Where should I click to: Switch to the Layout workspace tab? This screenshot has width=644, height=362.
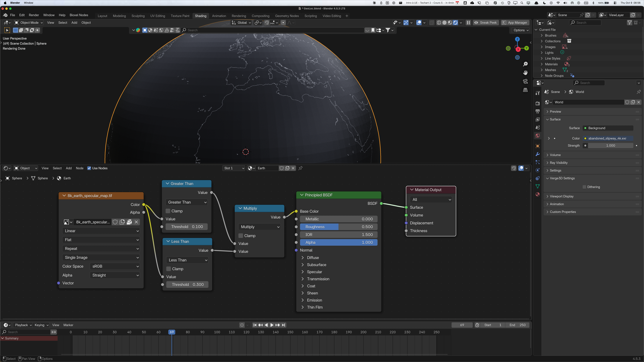[103, 16]
